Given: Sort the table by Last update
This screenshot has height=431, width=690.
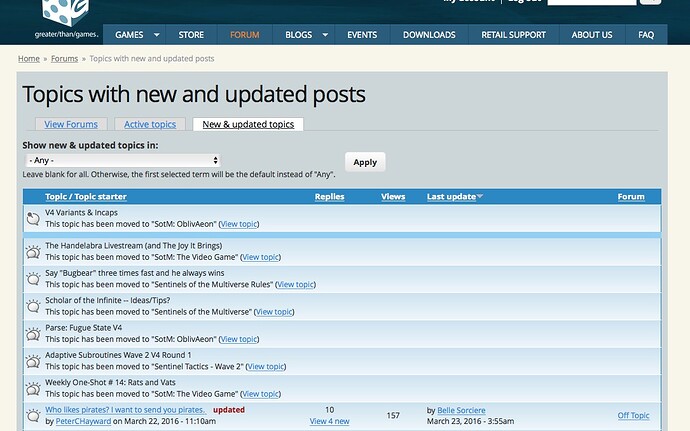Looking at the screenshot, I should click(451, 196).
